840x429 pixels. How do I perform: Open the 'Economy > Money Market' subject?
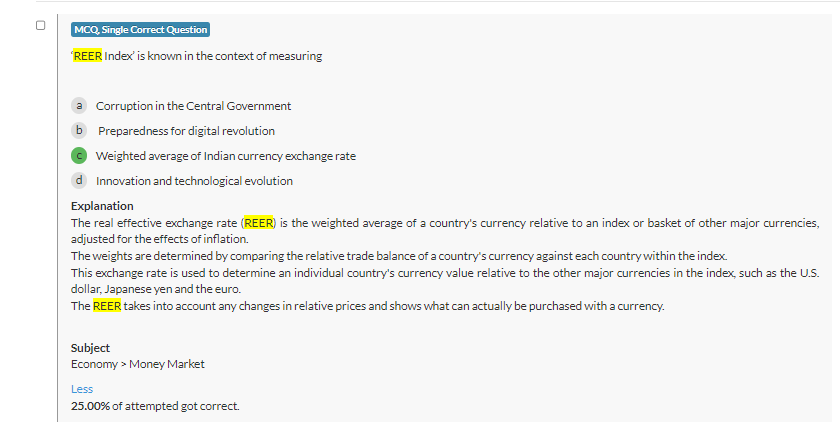pyautogui.click(x=137, y=364)
